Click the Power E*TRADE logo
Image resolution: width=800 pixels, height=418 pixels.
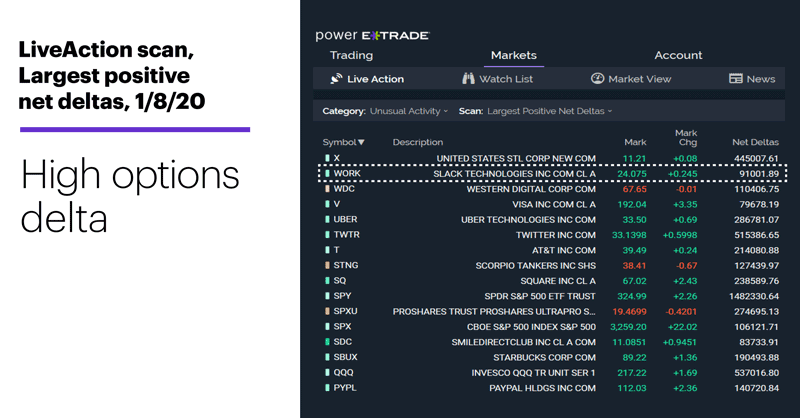coord(372,35)
